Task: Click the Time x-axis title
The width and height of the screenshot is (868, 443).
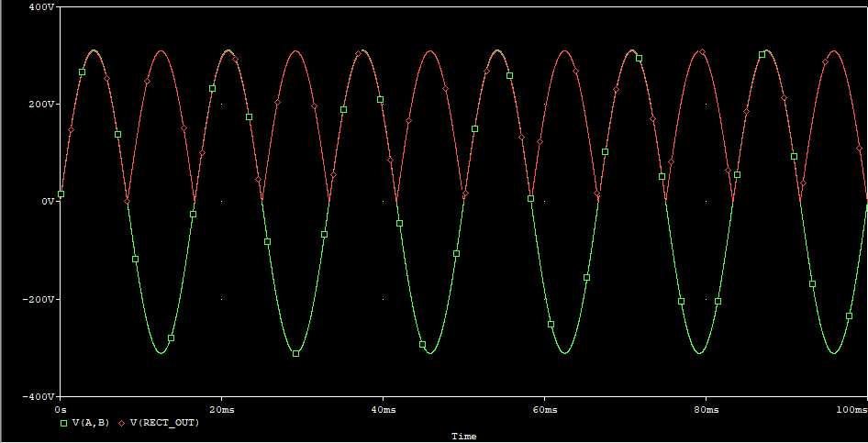Action: [463, 437]
